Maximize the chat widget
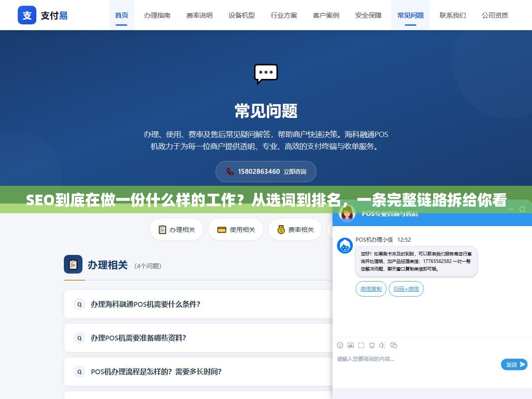Image resolution: width=532 pixels, height=399 pixels. tap(522, 209)
